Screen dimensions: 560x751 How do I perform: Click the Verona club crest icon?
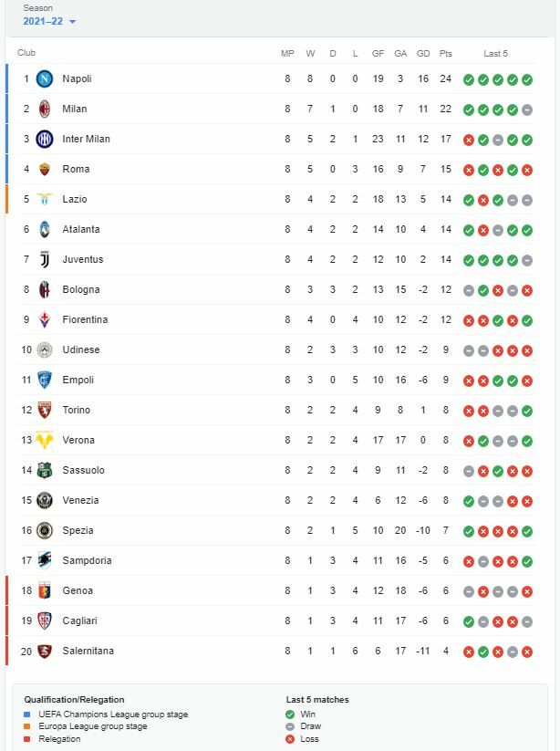point(45,440)
